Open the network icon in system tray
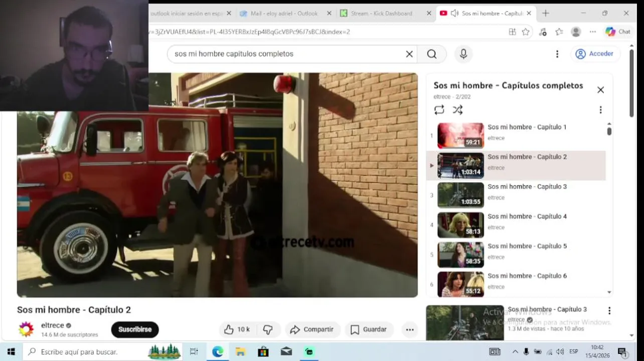This screenshot has width=644, height=361. pos(549,351)
